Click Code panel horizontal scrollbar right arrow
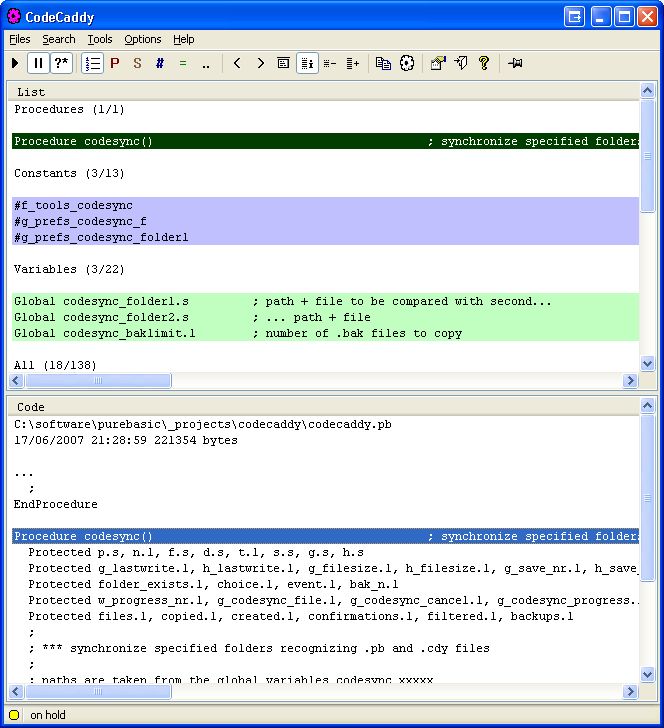Viewport: 664px width, 728px height. click(x=630, y=691)
